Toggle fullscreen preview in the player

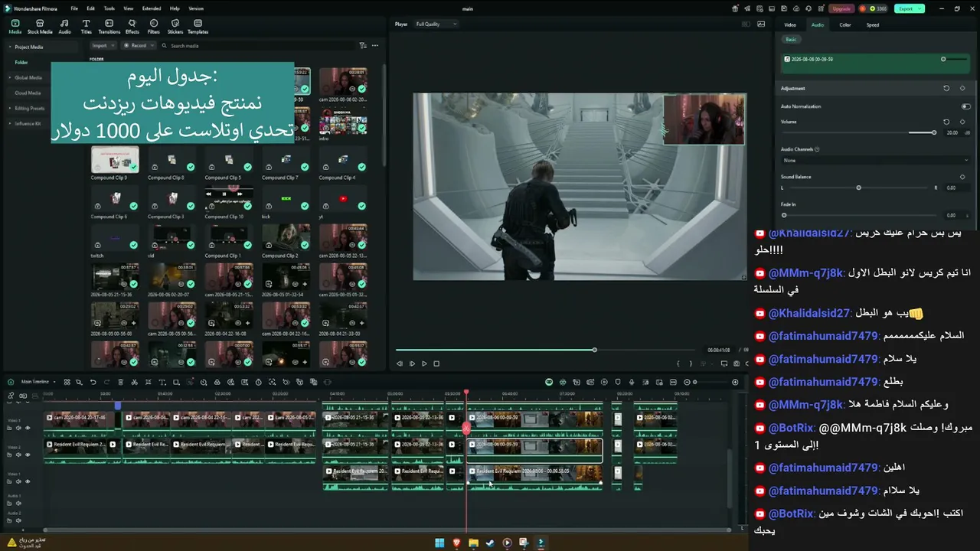pyautogui.click(x=724, y=364)
